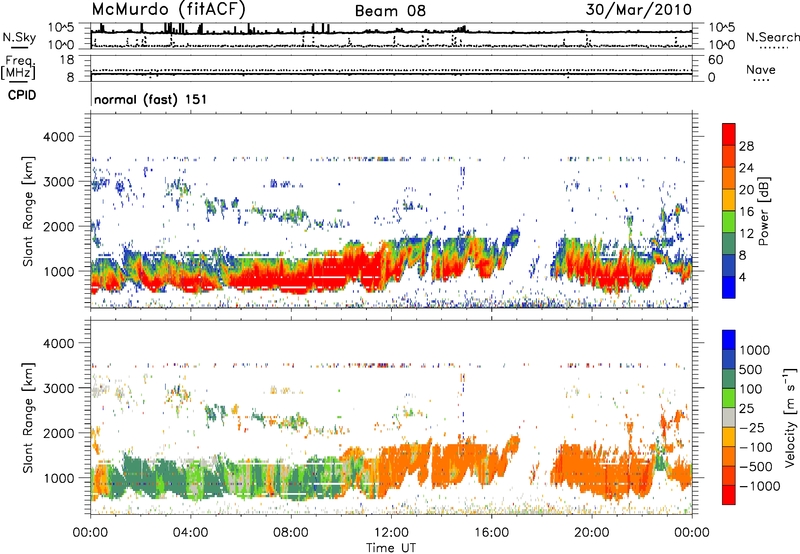Click the '60' tick on the Nave axis
The height and width of the screenshot is (554, 800).
[716, 60]
